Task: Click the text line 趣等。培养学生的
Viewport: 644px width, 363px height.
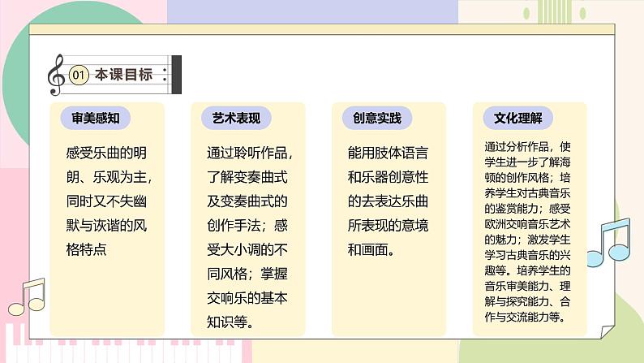Action: point(527,270)
